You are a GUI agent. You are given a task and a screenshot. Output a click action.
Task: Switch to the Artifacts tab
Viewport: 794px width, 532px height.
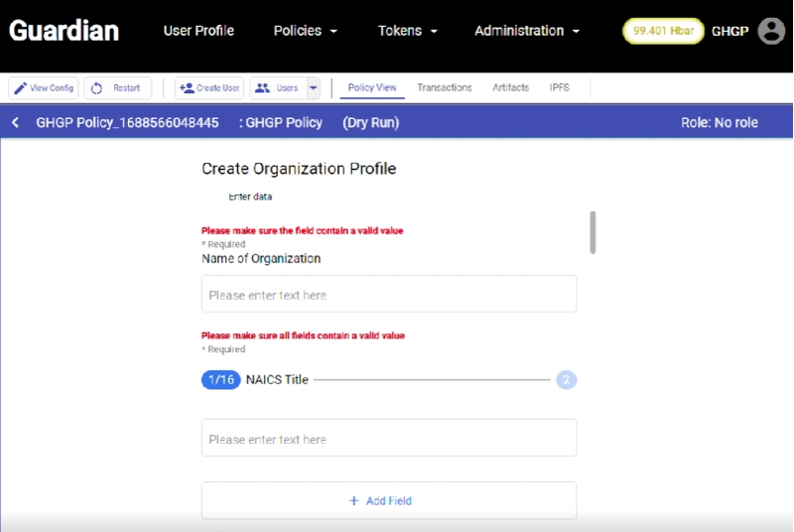pos(510,88)
